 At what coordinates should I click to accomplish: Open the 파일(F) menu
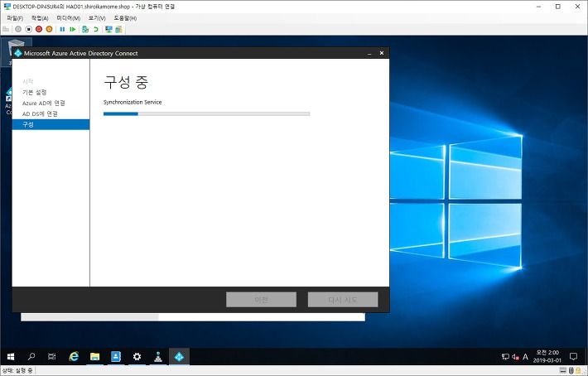(15, 18)
